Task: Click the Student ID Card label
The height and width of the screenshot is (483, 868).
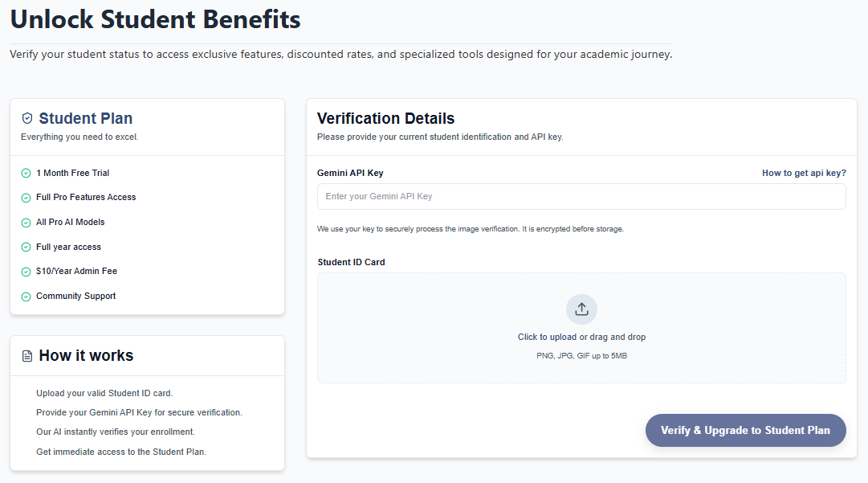Action: tap(351, 262)
